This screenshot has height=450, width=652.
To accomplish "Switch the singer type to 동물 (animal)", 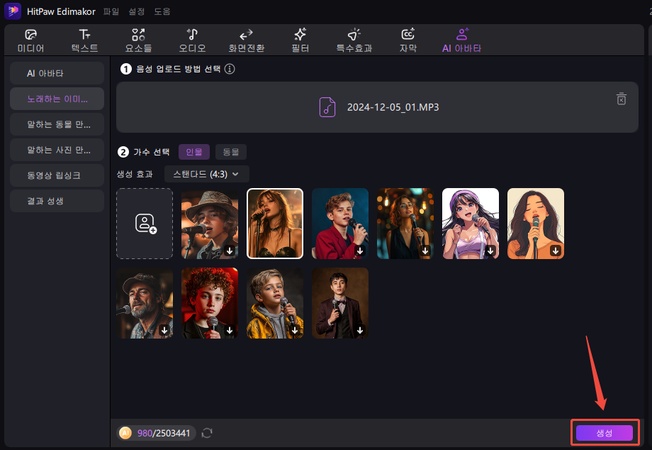I will 231,152.
